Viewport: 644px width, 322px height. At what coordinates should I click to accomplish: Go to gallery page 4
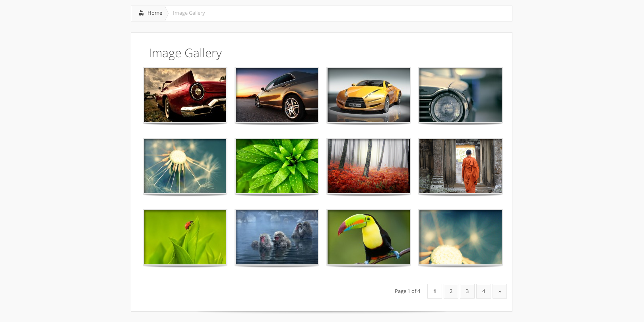pyautogui.click(x=483, y=291)
